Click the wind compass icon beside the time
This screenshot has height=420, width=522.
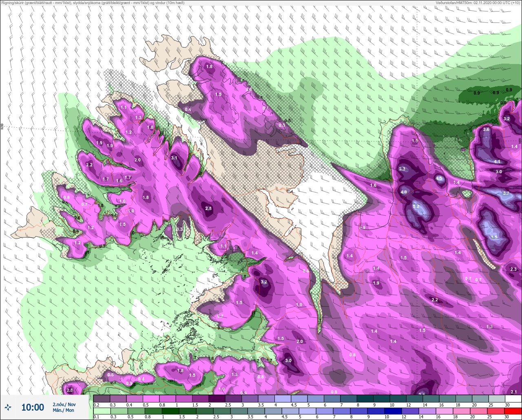[x=8, y=407]
